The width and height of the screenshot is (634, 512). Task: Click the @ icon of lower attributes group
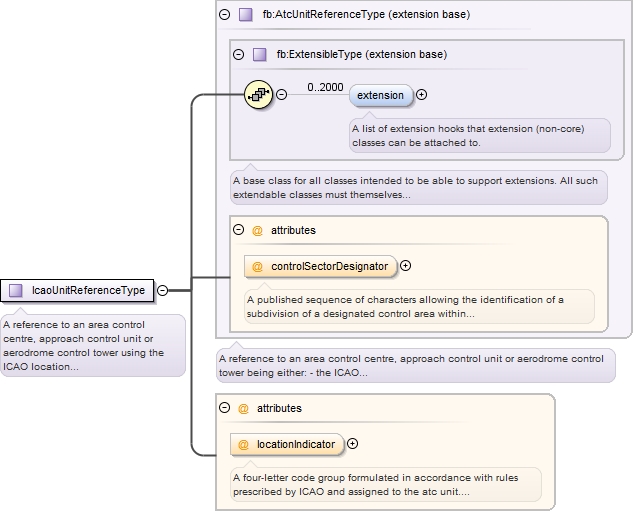243,408
